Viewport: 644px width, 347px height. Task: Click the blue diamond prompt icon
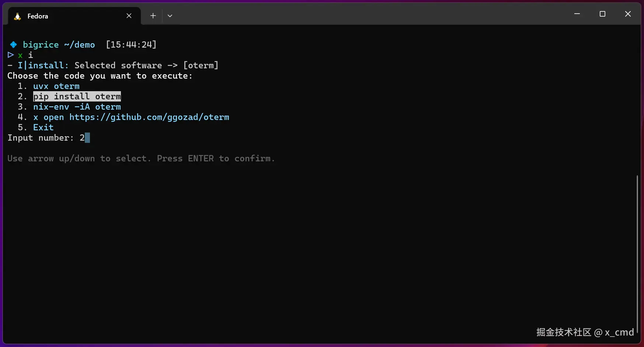(x=14, y=45)
